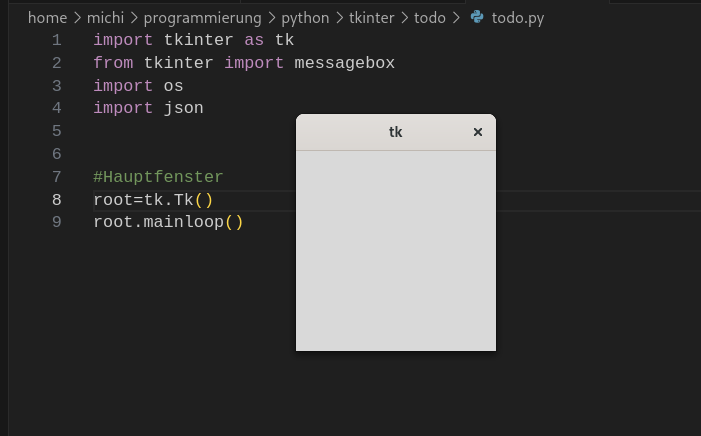The width and height of the screenshot is (701, 436).
Task: Place cursor in root.mainloop call
Action: click(x=168, y=222)
